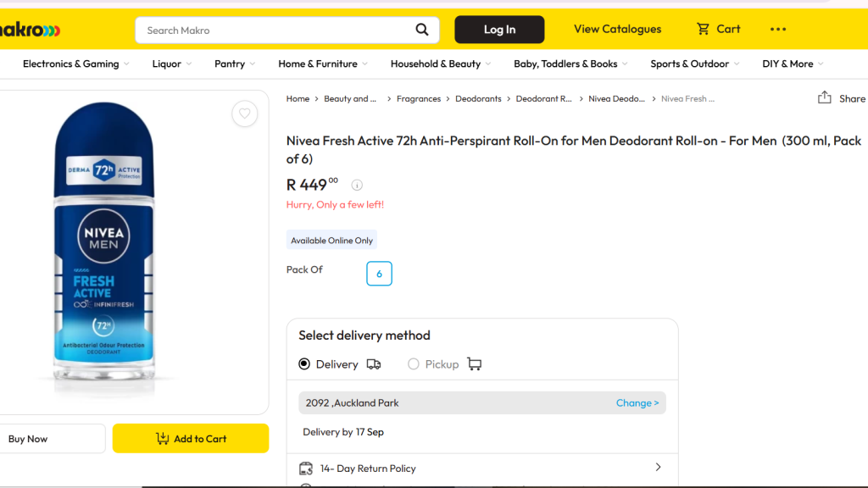
Task: Click the Hurry, Only a few left text
Action: pos(335,205)
